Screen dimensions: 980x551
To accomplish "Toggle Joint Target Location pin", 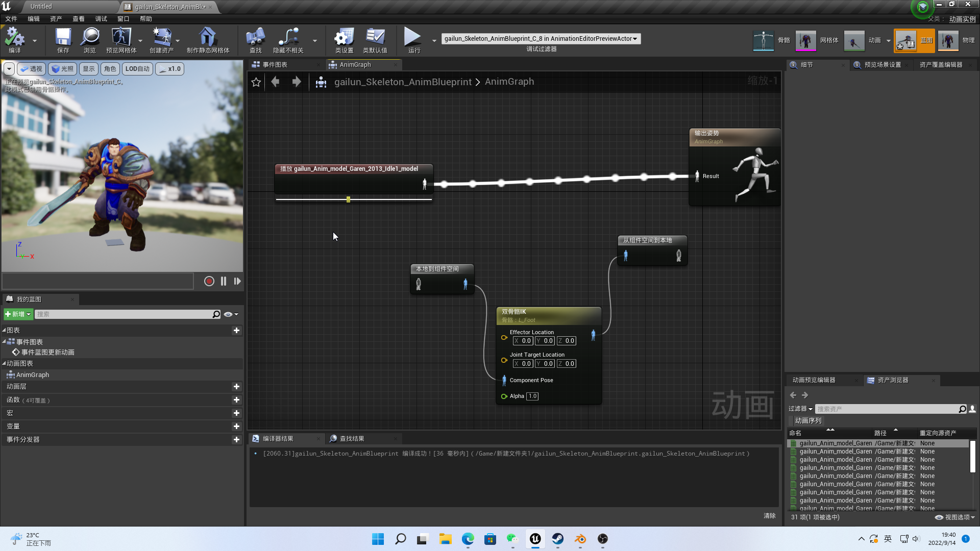I will pos(504,360).
